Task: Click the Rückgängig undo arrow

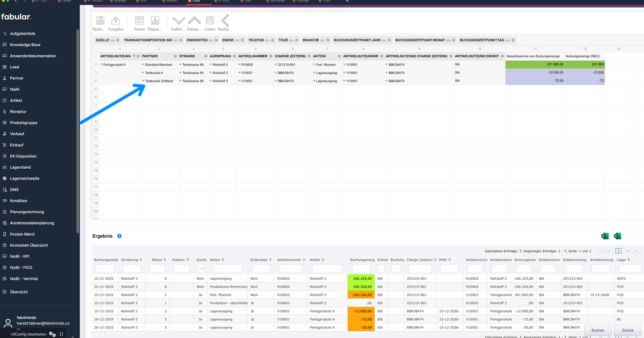Action: (225, 21)
